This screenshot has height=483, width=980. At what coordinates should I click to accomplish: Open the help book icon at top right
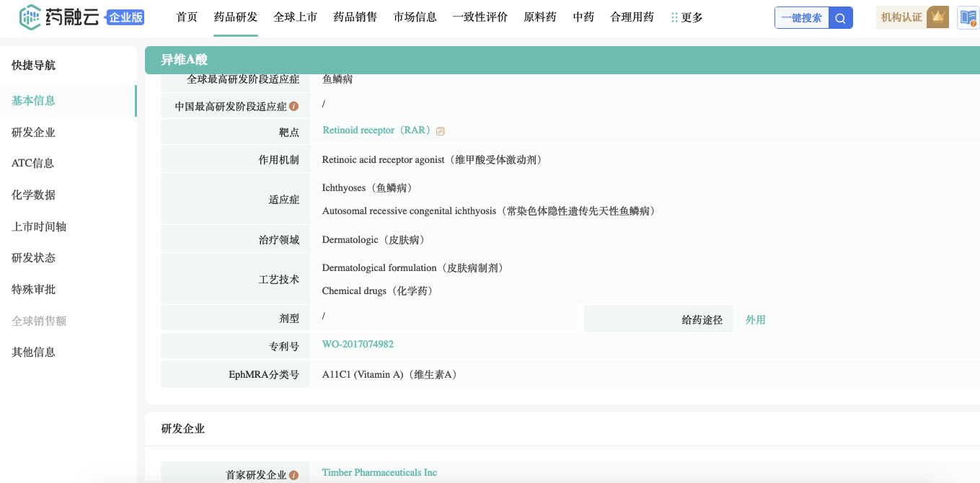[x=968, y=18]
